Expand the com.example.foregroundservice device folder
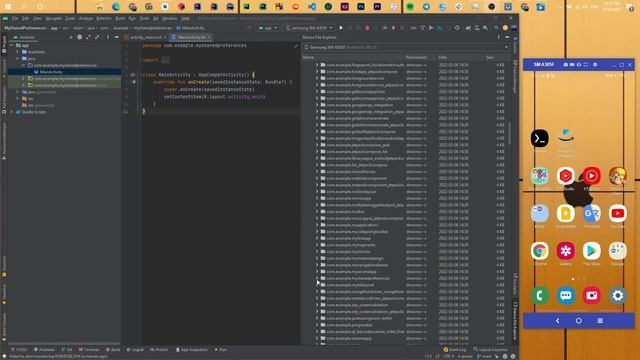The height and width of the screenshot is (360, 640). pyautogui.click(x=317, y=78)
